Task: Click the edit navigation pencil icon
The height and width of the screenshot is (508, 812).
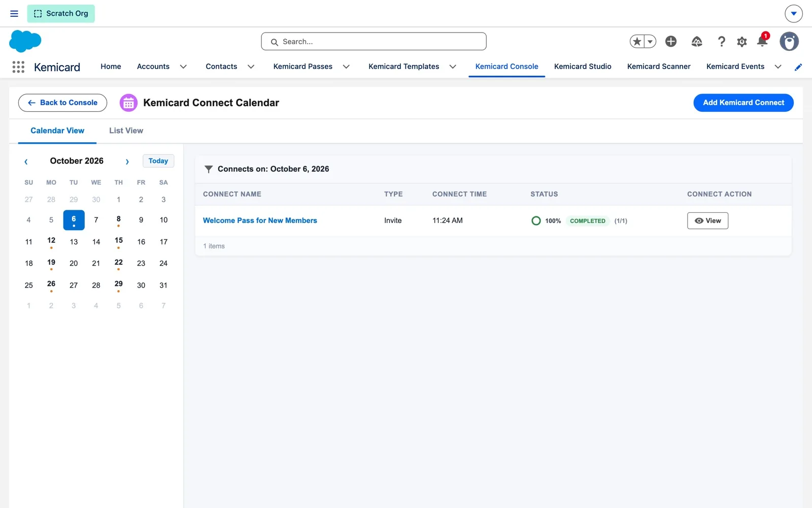Action: point(798,67)
